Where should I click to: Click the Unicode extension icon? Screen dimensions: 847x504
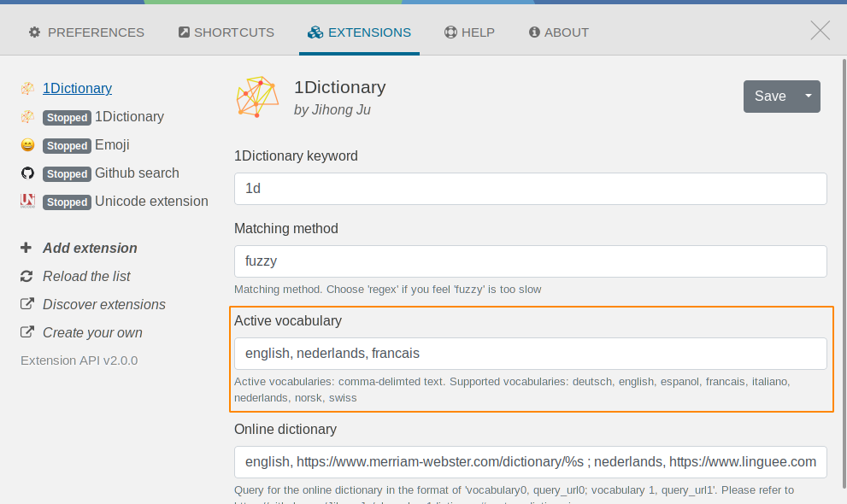pos(27,201)
